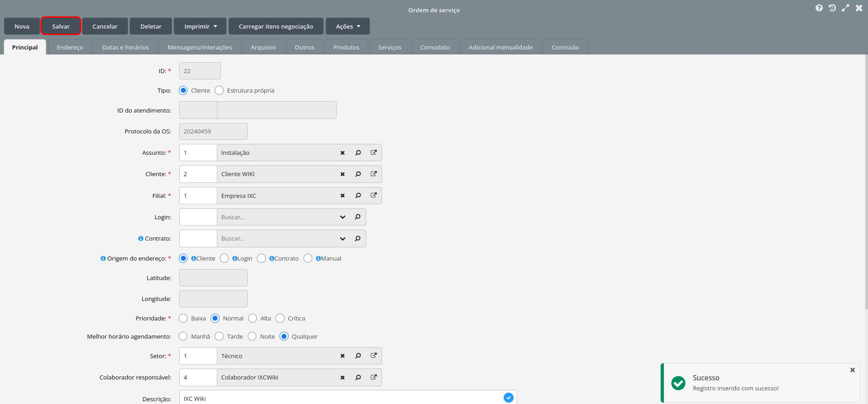Click the blue check icon in Descrição field
Screen dimensions: 868x404
point(509,398)
